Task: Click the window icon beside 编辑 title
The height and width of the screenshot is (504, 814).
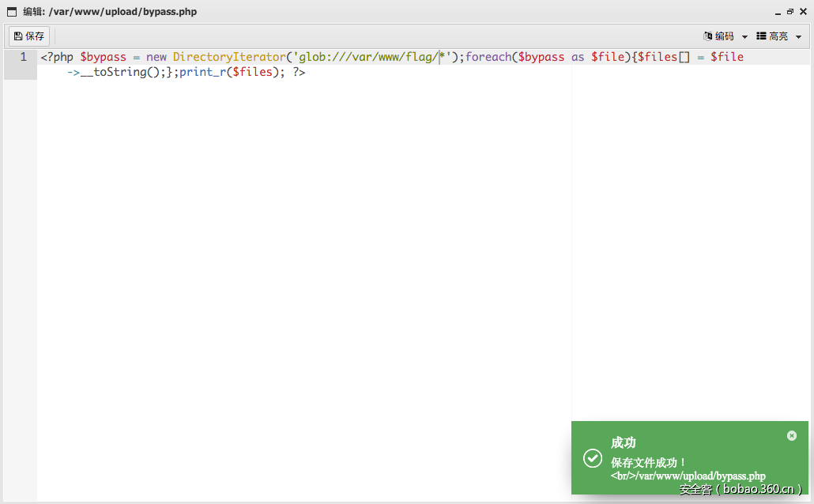Action: point(12,12)
